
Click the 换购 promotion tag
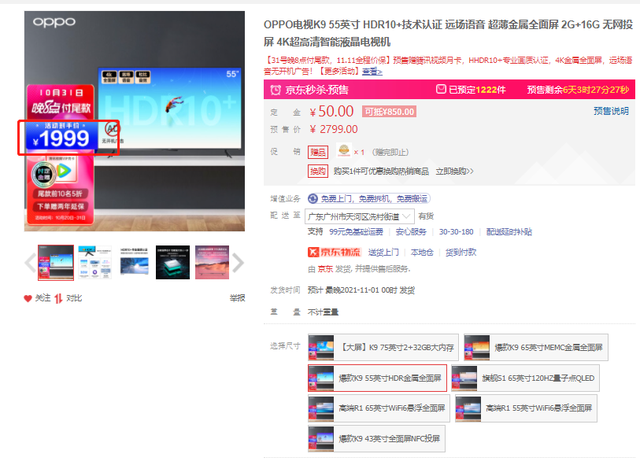point(318,171)
